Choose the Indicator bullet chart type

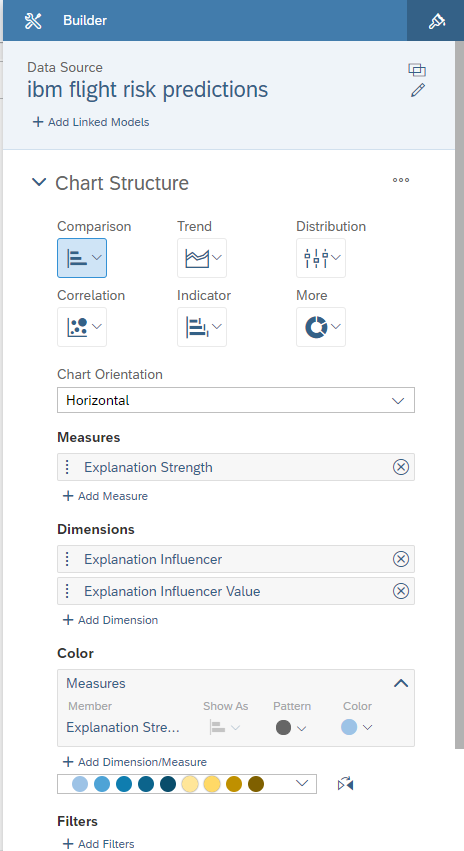202,327
